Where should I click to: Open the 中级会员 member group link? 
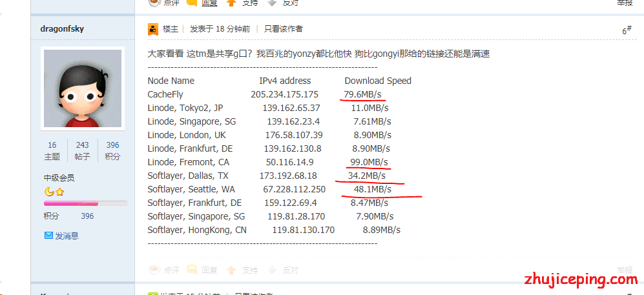point(59,178)
